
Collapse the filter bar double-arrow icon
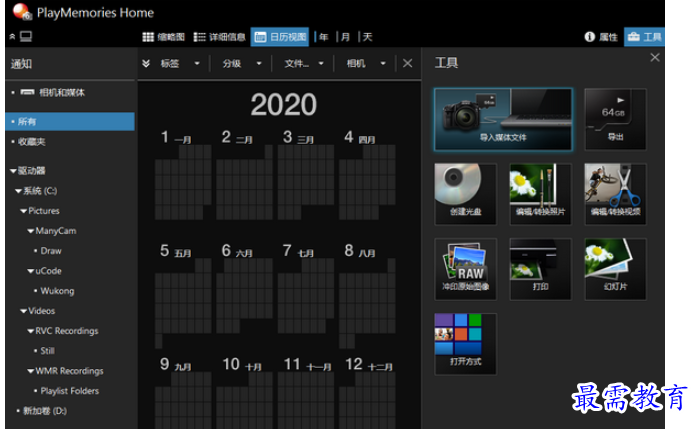click(146, 64)
